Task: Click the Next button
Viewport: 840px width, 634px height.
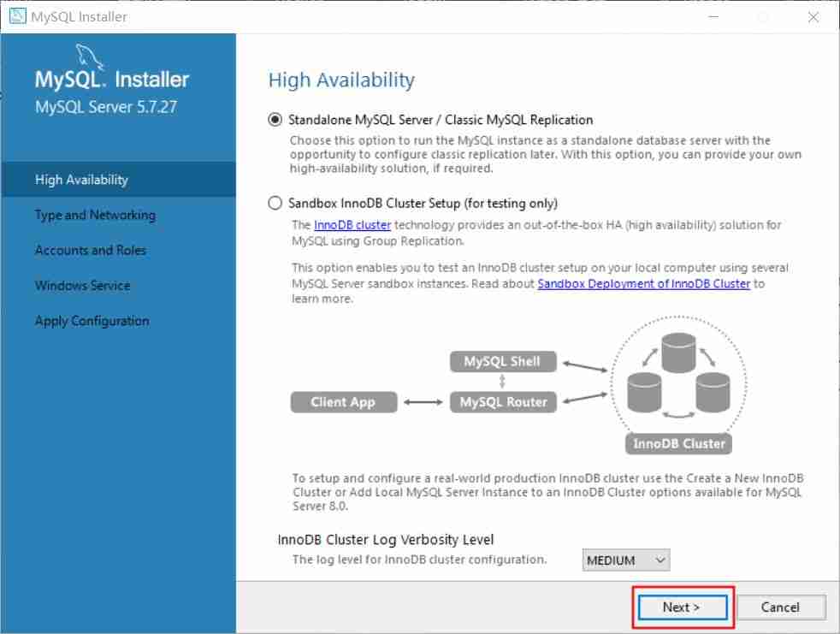Action: point(682,607)
